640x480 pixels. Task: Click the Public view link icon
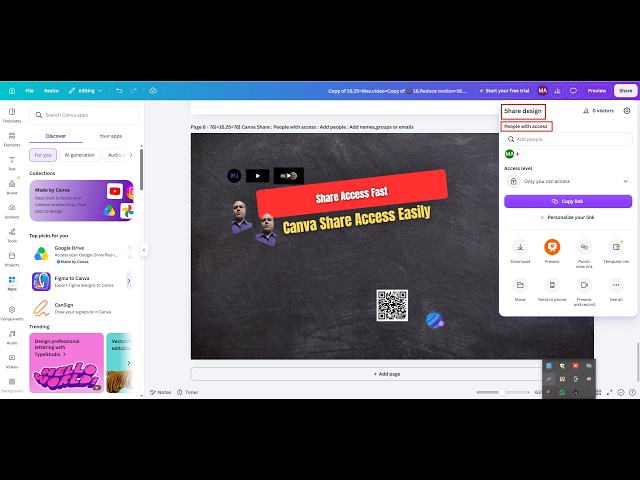point(584,247)
